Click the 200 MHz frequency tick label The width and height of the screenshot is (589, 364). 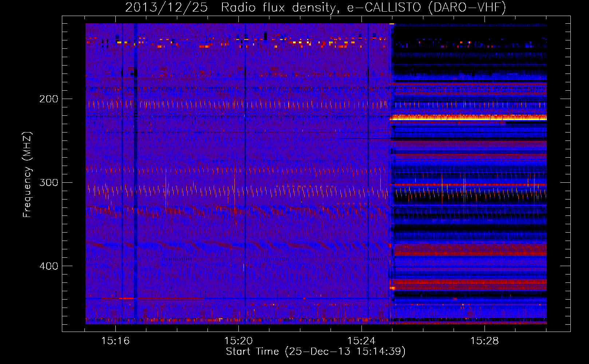coord(49,99)
